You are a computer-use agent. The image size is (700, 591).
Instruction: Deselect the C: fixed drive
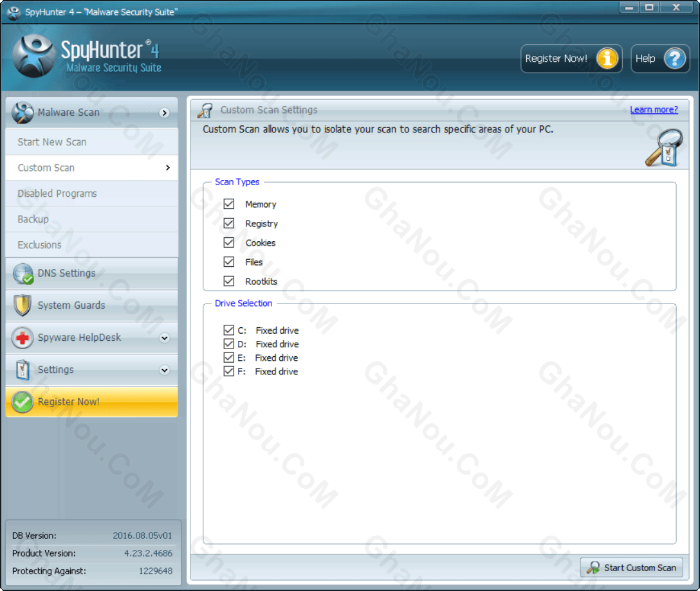click(228, 331)
